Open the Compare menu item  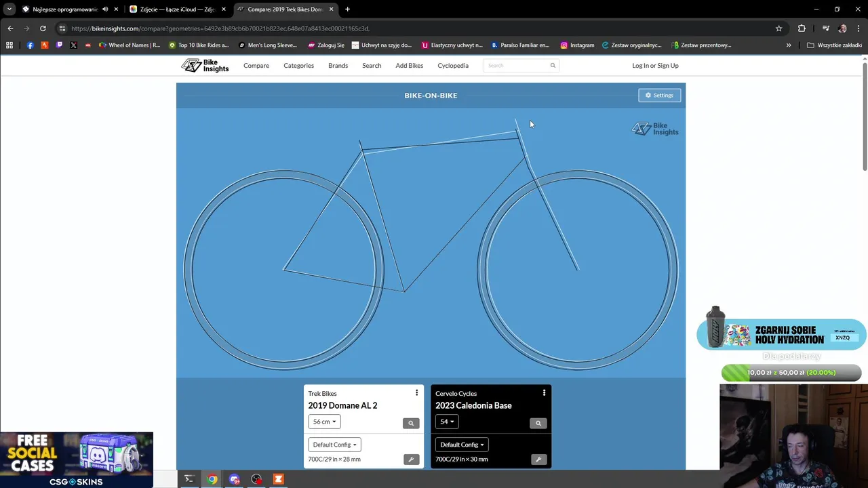point(256,66)
